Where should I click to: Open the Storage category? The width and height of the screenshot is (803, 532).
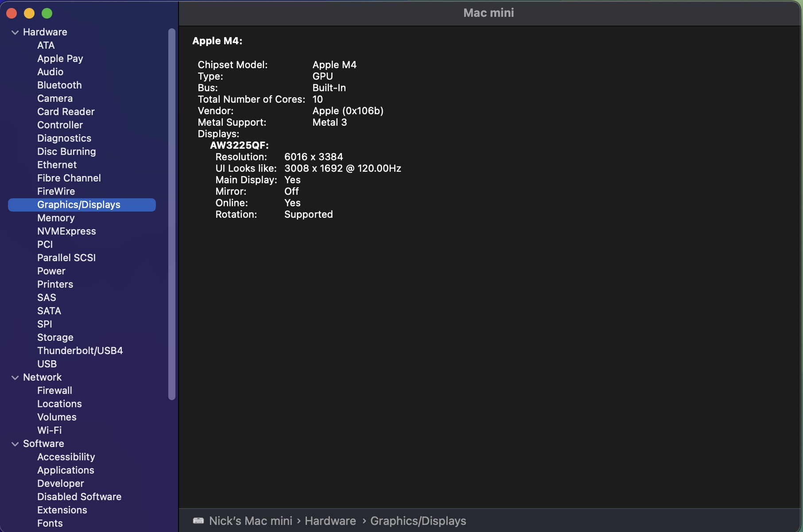coord(55,337)
